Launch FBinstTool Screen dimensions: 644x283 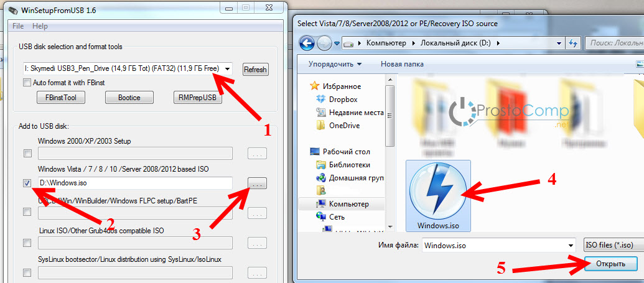click(61, 98)
